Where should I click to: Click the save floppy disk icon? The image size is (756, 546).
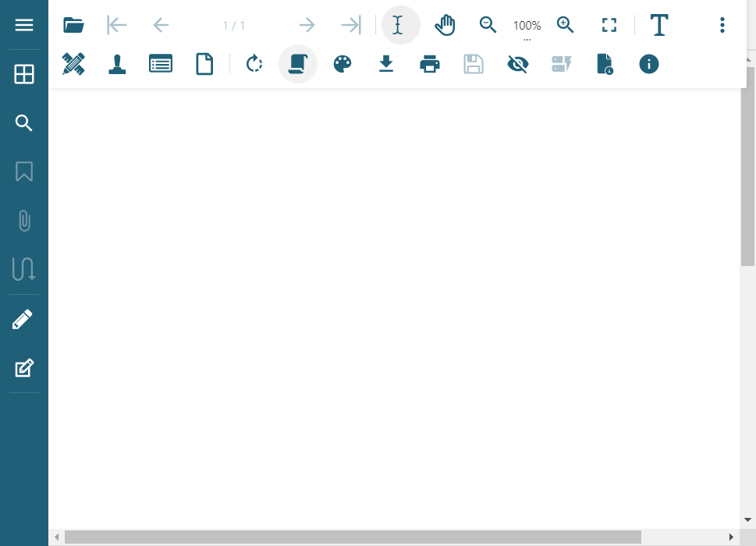pyautogui.click(x=474, y=64)
